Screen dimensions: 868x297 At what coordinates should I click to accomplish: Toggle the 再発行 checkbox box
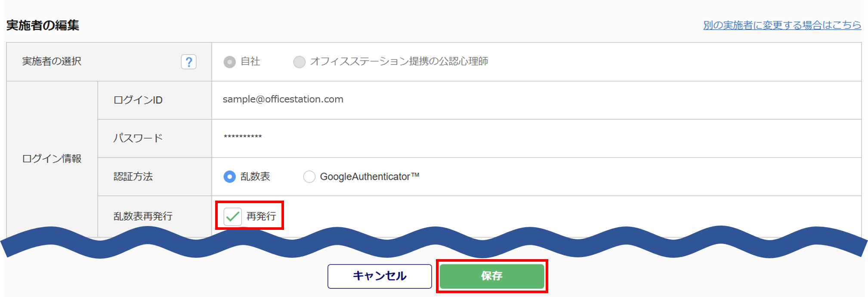click(232, 216)
